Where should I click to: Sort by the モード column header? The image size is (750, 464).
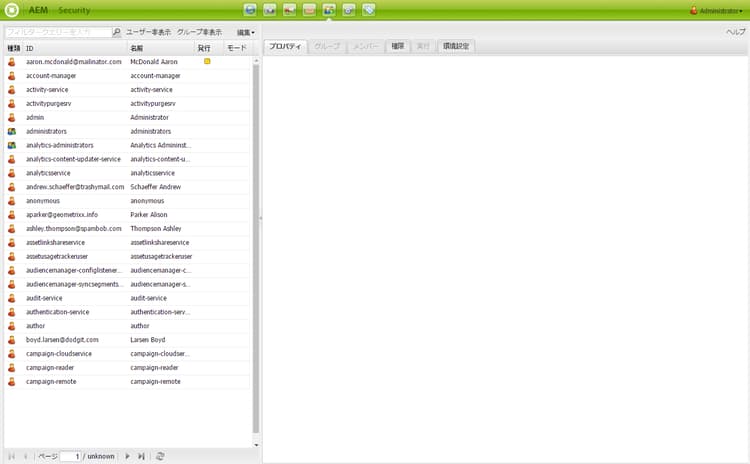[x=236, y=48]
